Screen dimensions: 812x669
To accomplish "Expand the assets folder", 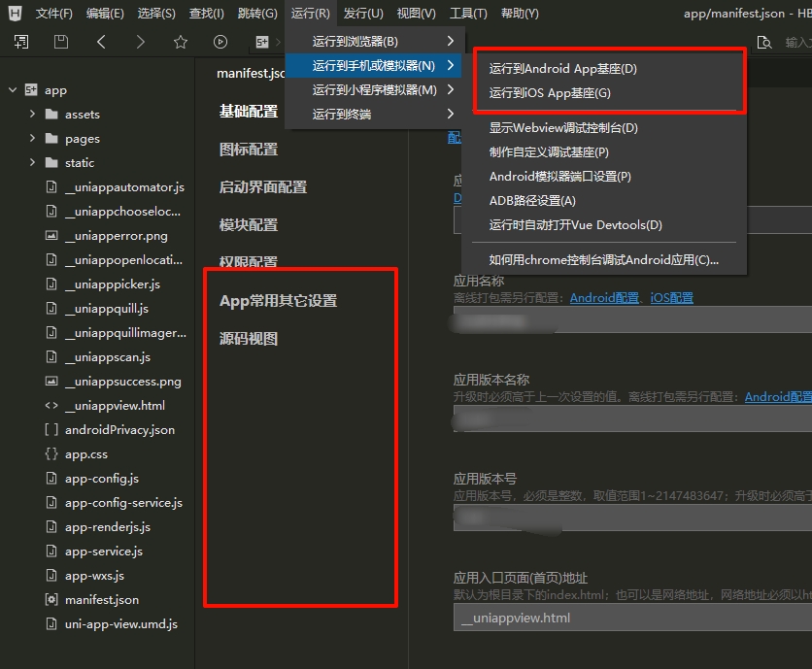I will (x=32, y=115).
